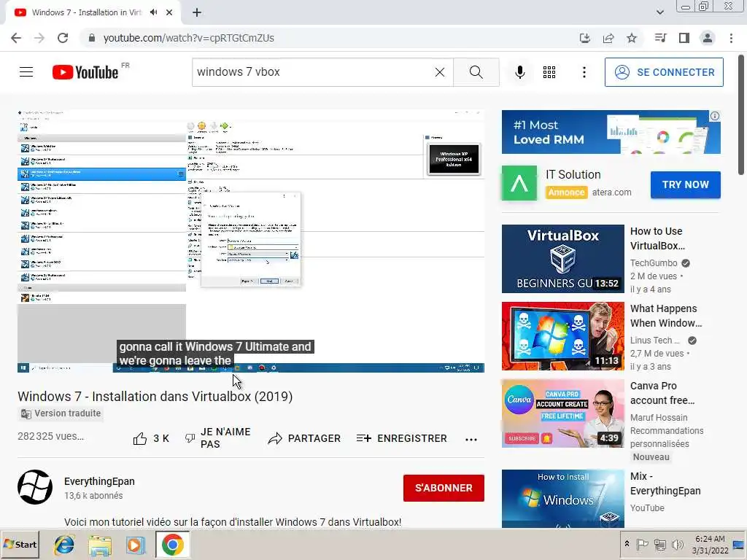747x560 pixels.
Task: Reload the YouTube page
Action: point(63,38)
